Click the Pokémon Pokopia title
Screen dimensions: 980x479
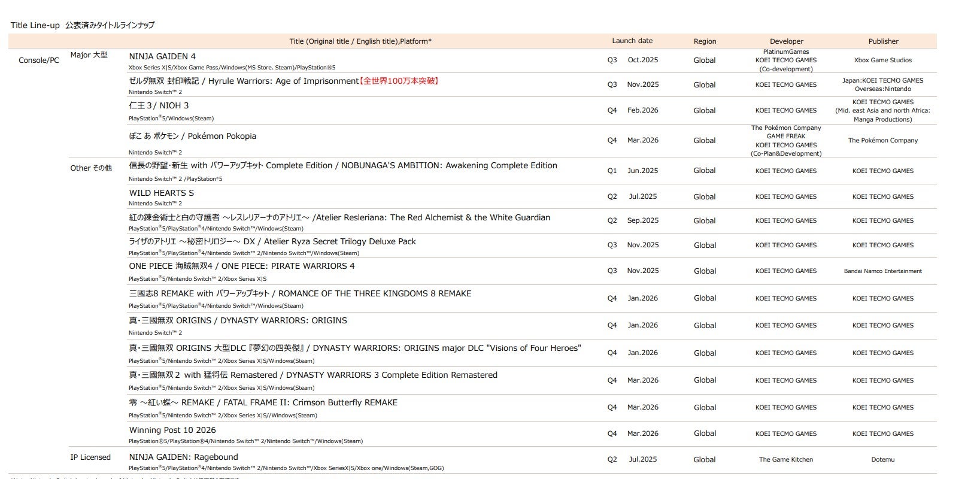[x=192, y=136]
